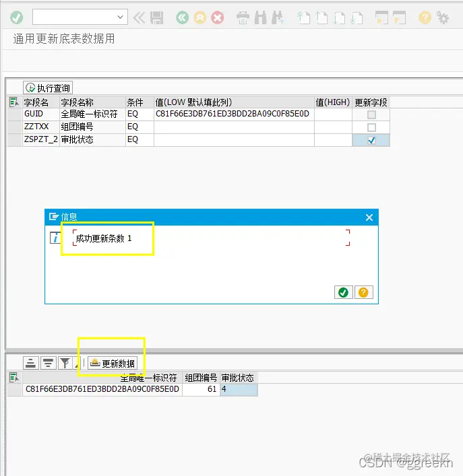Click the 组团编号 field description cell

[92, 127]
